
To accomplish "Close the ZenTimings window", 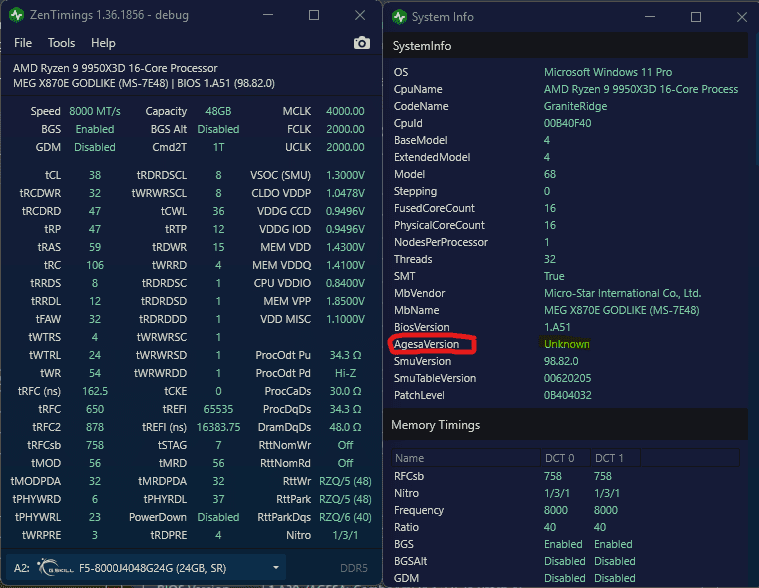I will [x=360, y=16].
